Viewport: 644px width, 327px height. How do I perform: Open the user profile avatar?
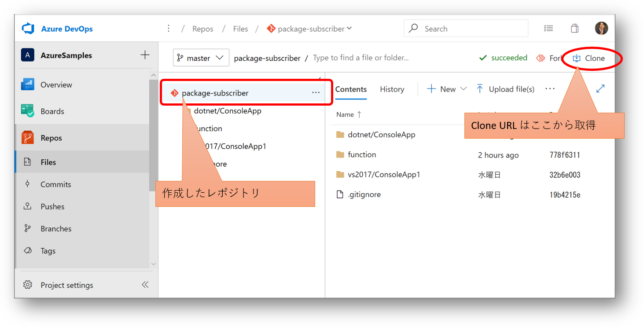[601, 29]
